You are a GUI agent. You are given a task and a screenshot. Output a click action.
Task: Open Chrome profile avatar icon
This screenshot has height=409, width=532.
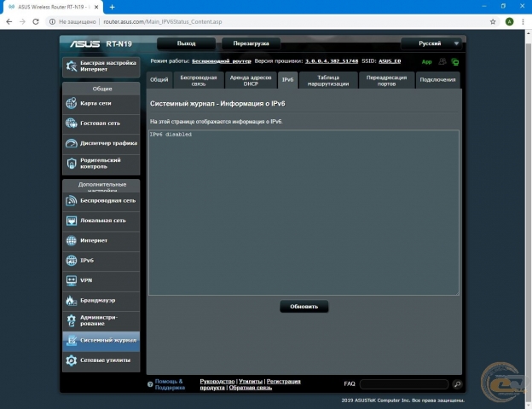509,21
